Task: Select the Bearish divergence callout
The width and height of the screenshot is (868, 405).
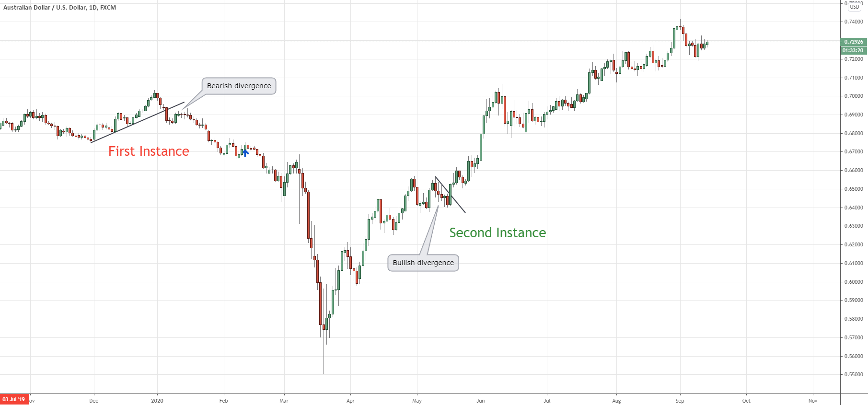Action: pyautogui.click(x=239, y=86)
